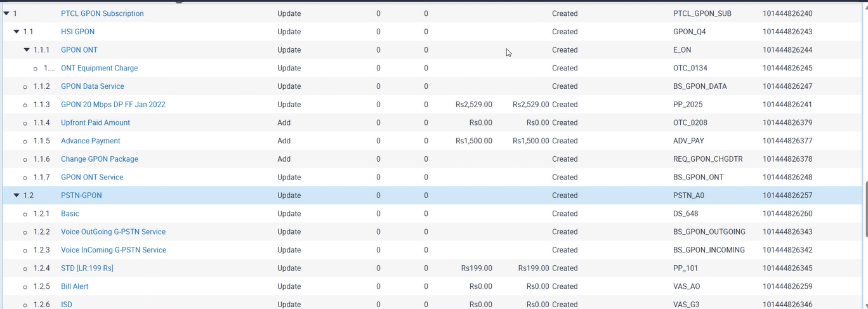Select the GPON Data Service link
The width and height of the screenshot is (868, 309).
click(92, 86)
